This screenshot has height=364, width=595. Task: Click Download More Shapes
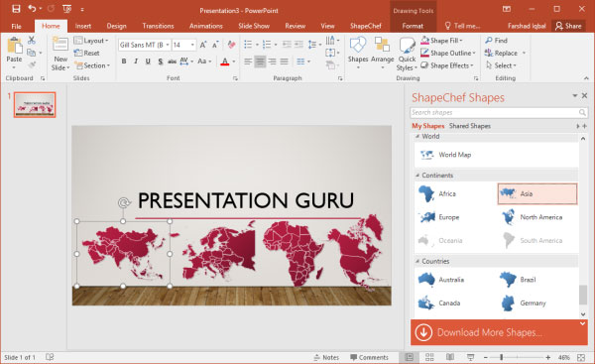(499, 332)
